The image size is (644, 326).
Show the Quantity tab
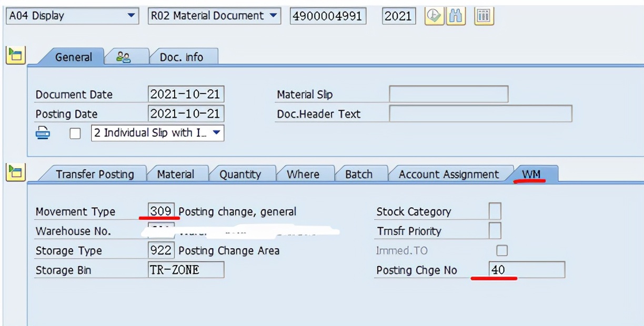tap(240, 174)
